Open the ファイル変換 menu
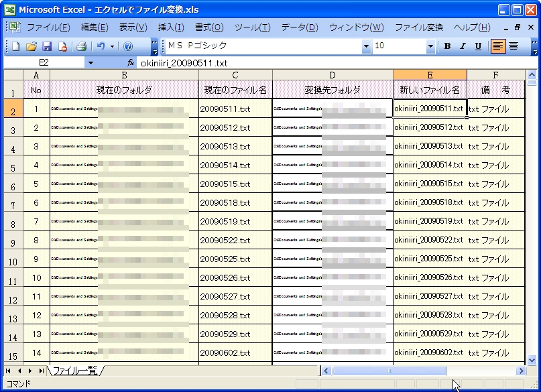This screenshot has height=392, width=541. click(419, 27)
